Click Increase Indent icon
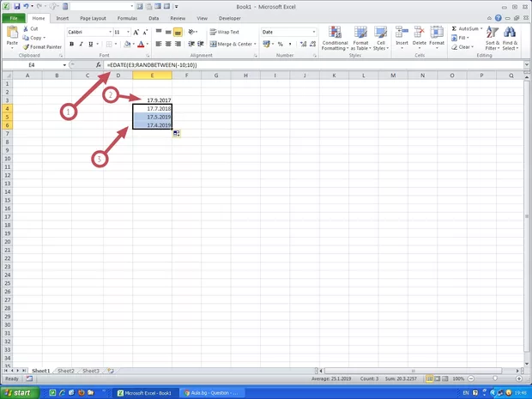The width and height of the screenshot is (532, 399). 201,44
